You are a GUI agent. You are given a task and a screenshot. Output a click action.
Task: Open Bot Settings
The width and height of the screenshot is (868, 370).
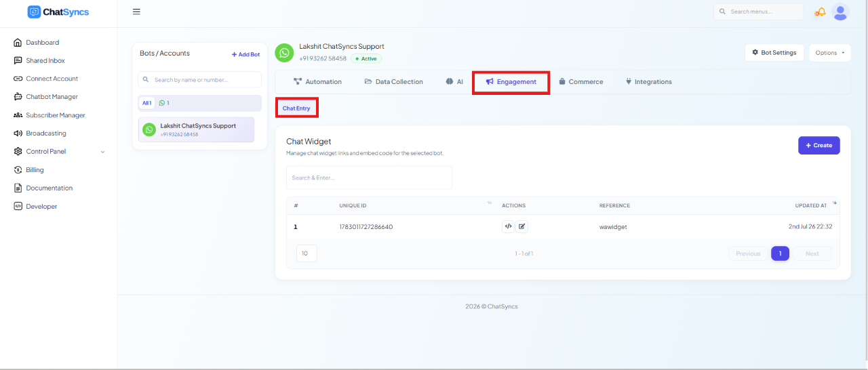774,53
